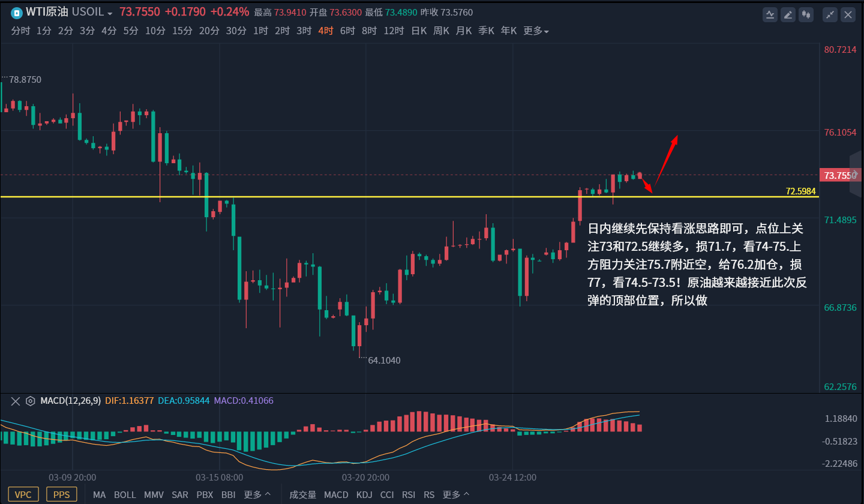Screen dimensions: 864x504
Task: Close the chart panel at top right
Action: (x=848, y=15)
